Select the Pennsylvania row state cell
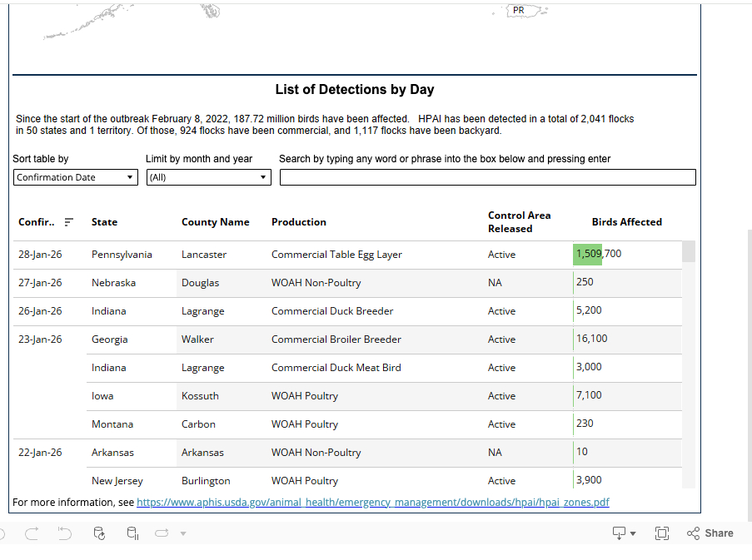752x560 pixels. [122, 255]
